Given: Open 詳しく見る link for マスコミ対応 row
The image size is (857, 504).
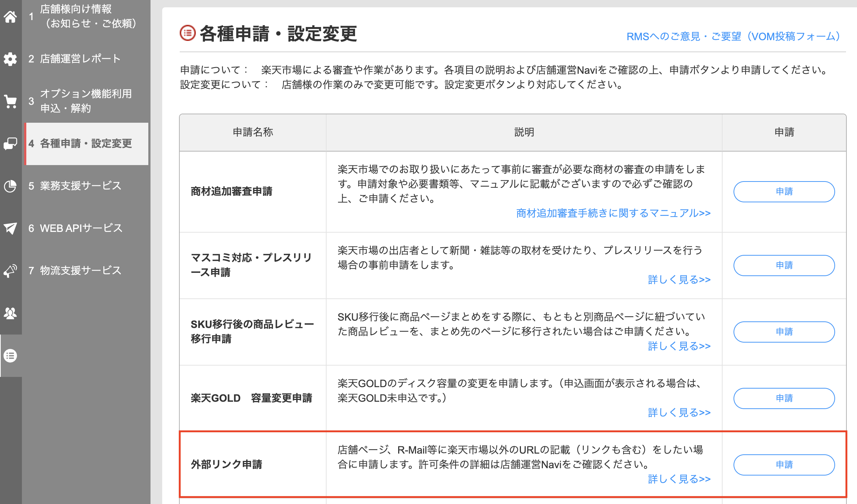Looking at the screenshot, I should pyautogui.click(x=679, y=280).
